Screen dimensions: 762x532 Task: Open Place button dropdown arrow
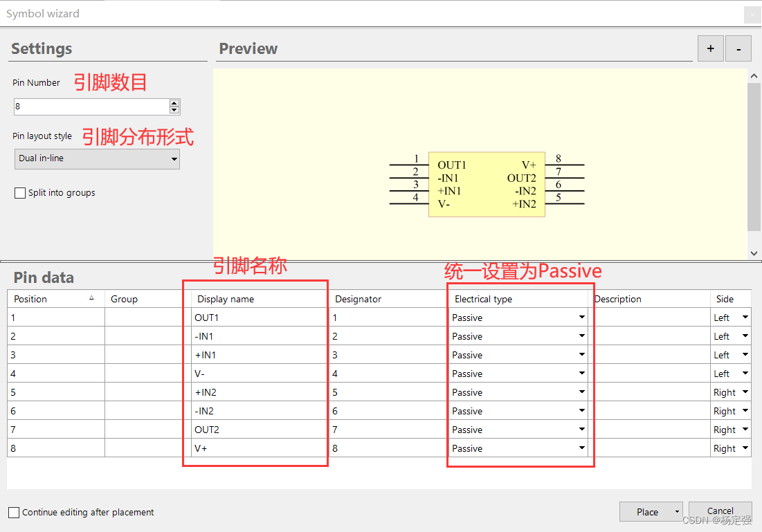click(x=676, y=512)
